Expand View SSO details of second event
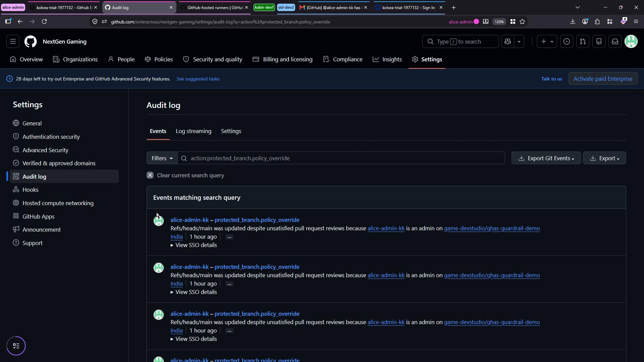 [x=194, y=292]
